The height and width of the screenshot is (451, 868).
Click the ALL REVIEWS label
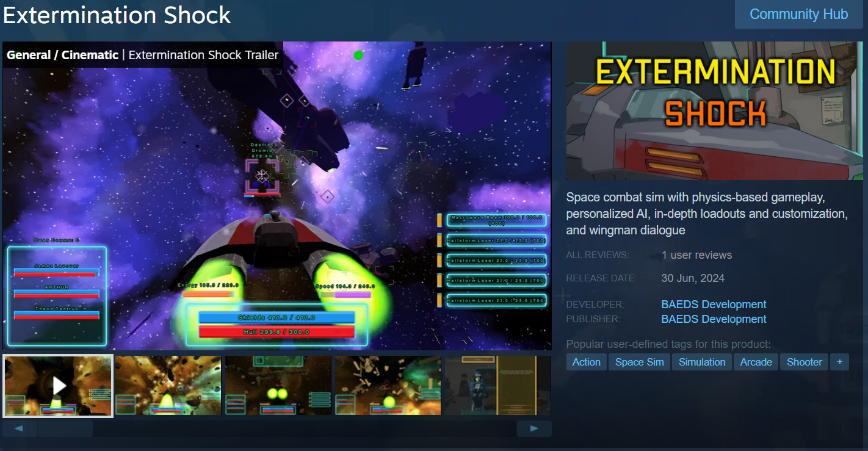(597, 255)
